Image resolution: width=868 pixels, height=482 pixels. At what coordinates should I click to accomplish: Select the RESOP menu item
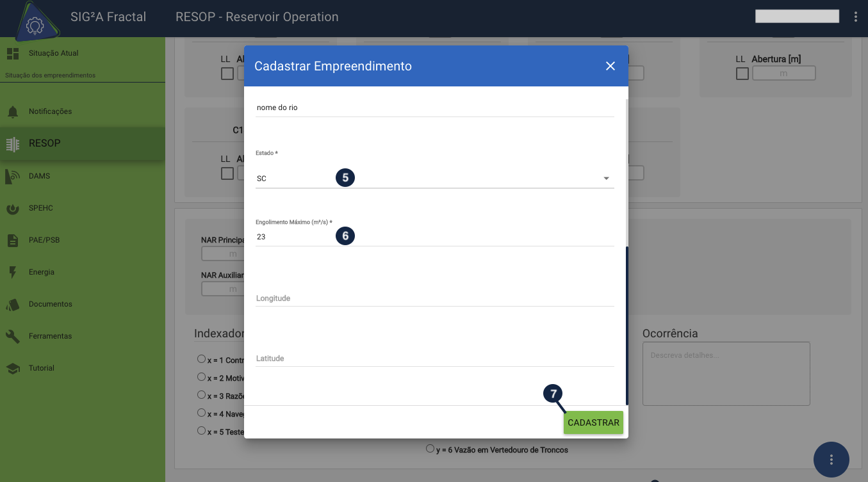[45, 143]
